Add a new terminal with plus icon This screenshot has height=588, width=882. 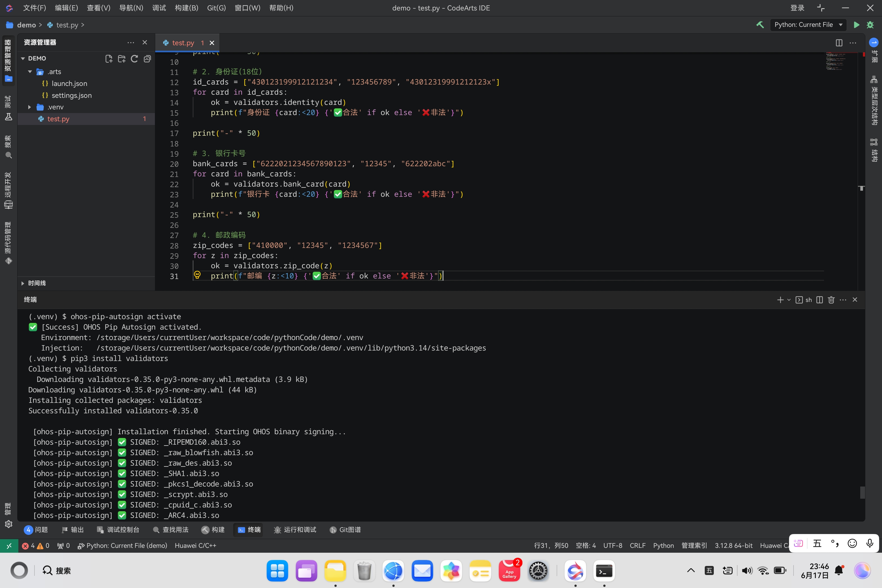780,300
